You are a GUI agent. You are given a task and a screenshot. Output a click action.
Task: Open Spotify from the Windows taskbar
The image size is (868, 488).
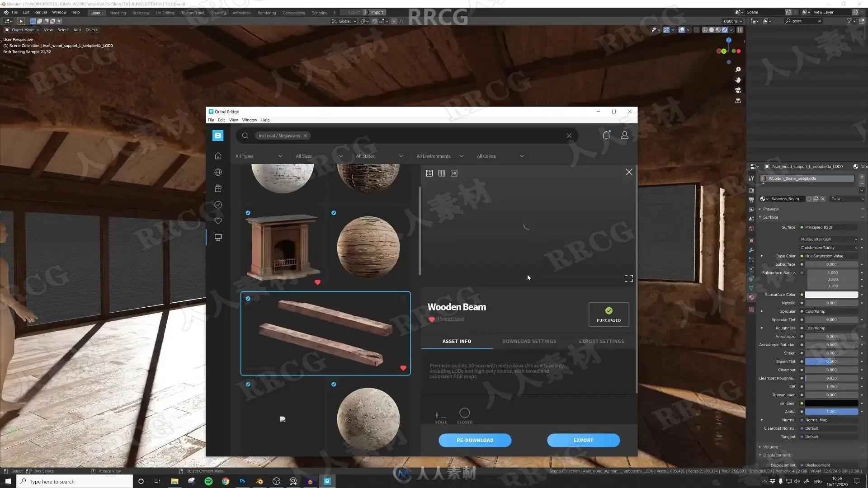(x=208, y=481)
